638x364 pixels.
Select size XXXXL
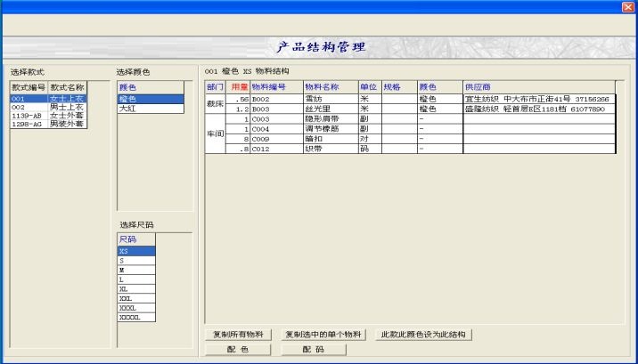click(136, 318)
